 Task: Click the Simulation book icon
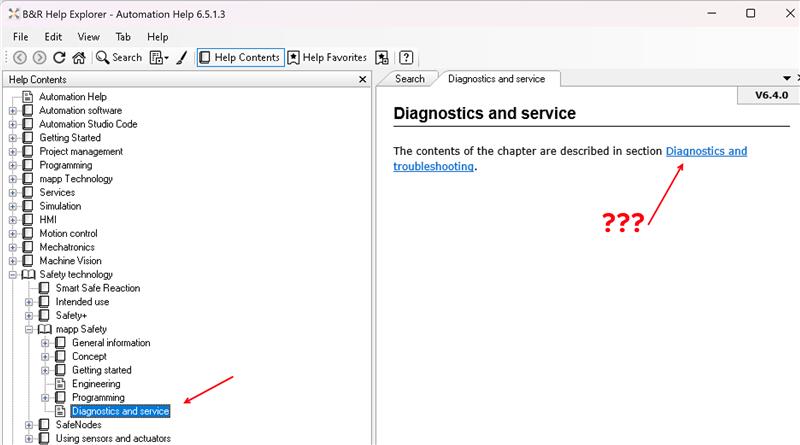(x=28, y=206)
